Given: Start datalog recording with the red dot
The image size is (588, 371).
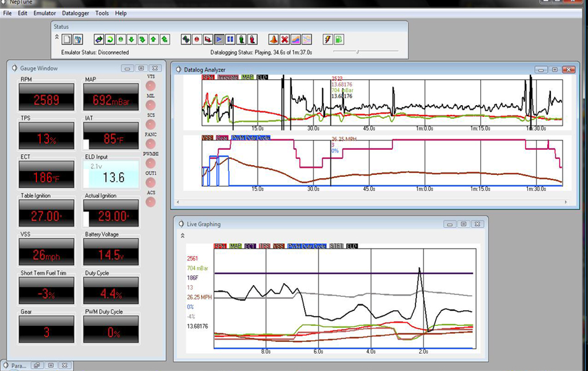Looking at the screenshot, I should 197,40.
